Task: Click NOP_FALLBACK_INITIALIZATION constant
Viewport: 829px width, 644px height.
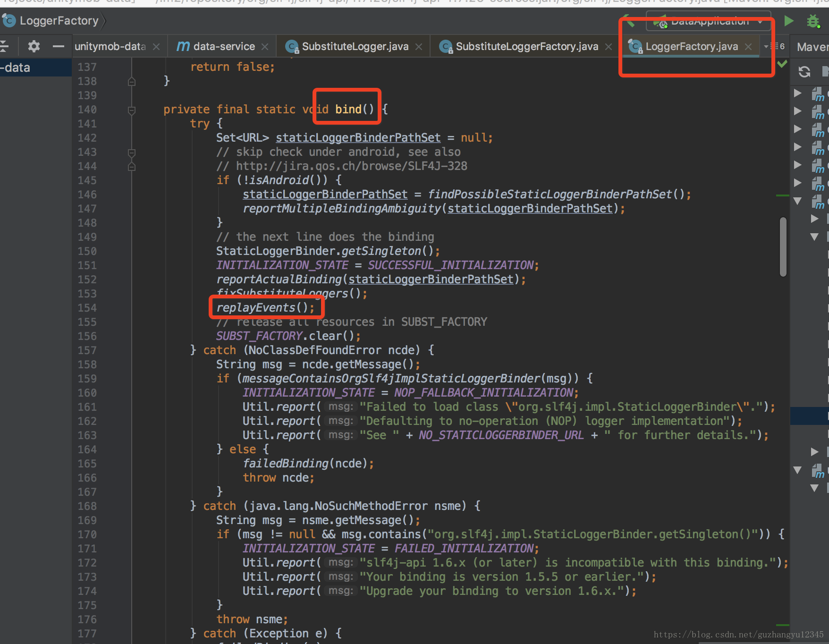Action: (484, 393)
